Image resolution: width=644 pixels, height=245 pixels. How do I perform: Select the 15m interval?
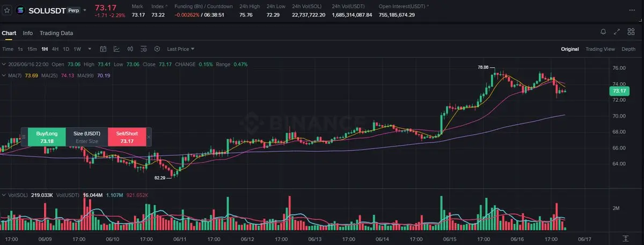pyautogui.click(x=32, y=49)
